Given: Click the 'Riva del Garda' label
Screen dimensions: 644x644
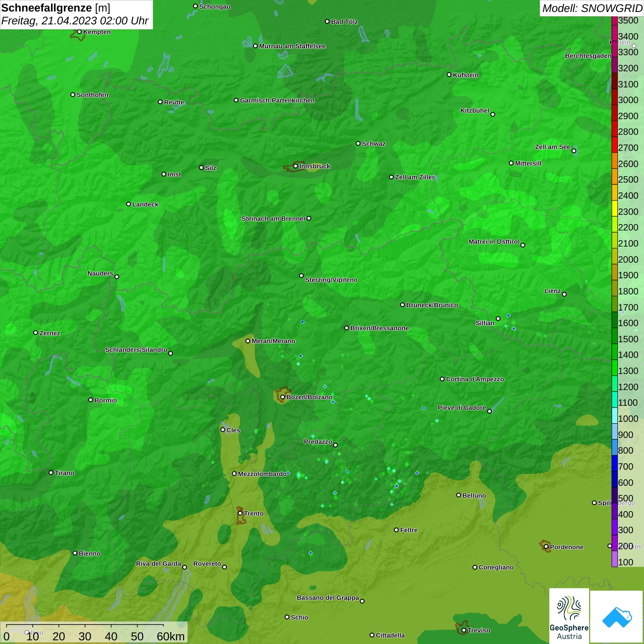Looking at the screenshot, I should point(159,563).
